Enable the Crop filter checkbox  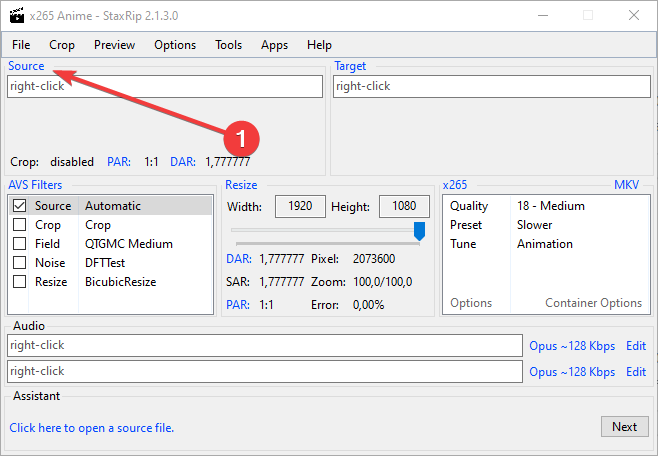(19, 225)
